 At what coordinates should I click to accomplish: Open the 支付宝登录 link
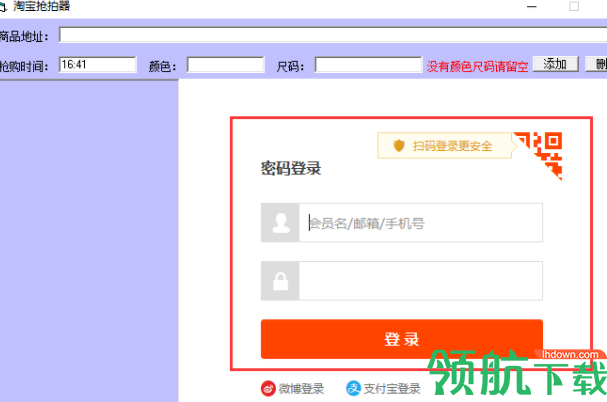point(392,388)
